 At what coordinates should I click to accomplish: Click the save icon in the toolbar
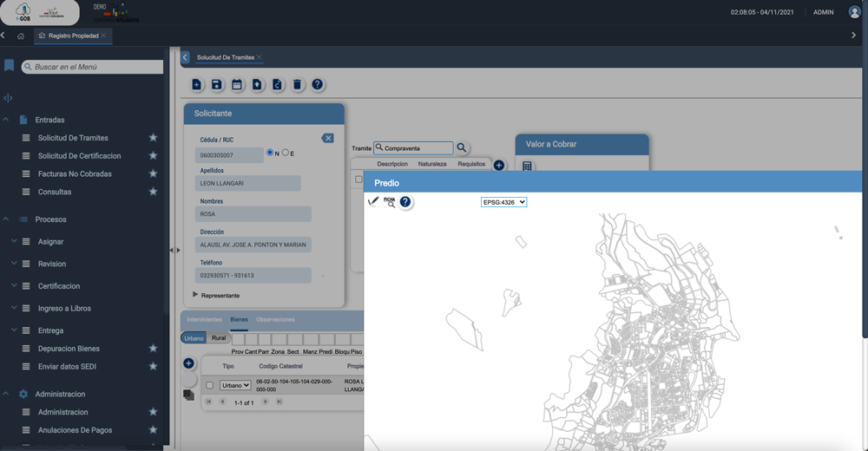tap(216, 84)
